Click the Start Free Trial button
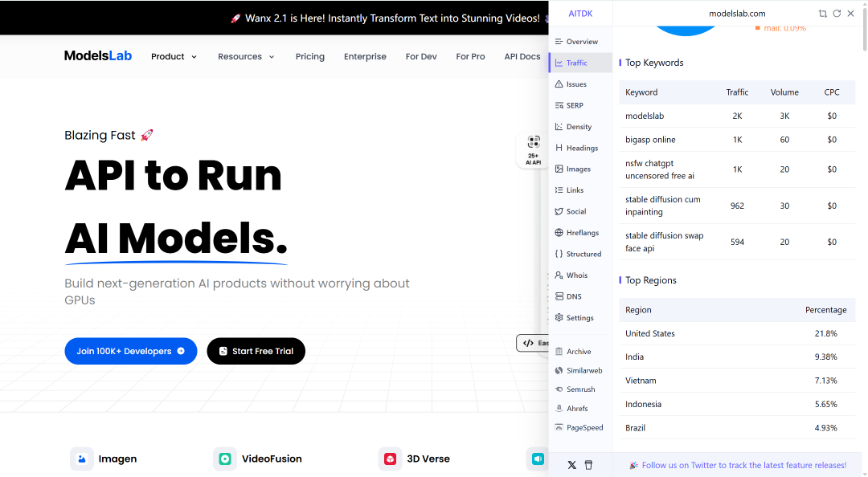Screen dimensions: 868x477 point(256,351)
